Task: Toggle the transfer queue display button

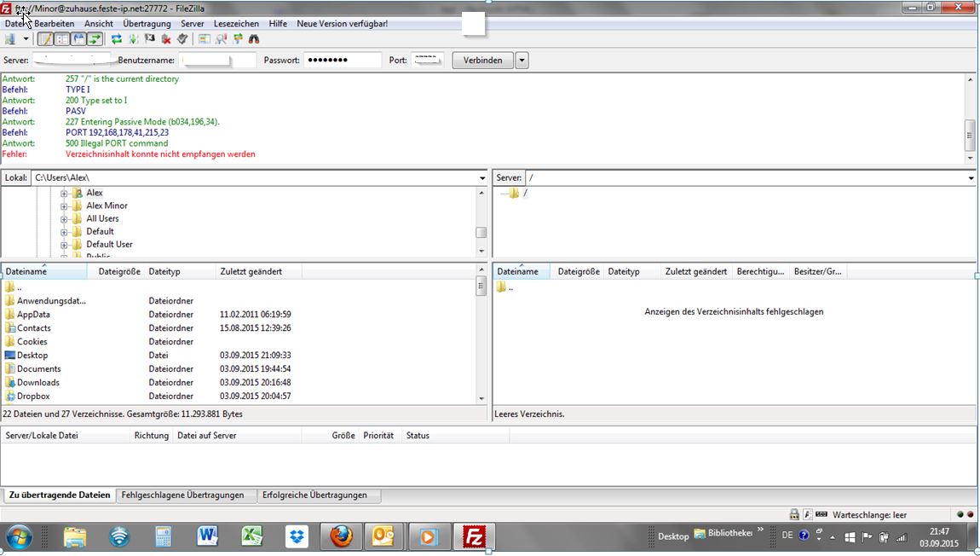Action: [x=95, y=39]
